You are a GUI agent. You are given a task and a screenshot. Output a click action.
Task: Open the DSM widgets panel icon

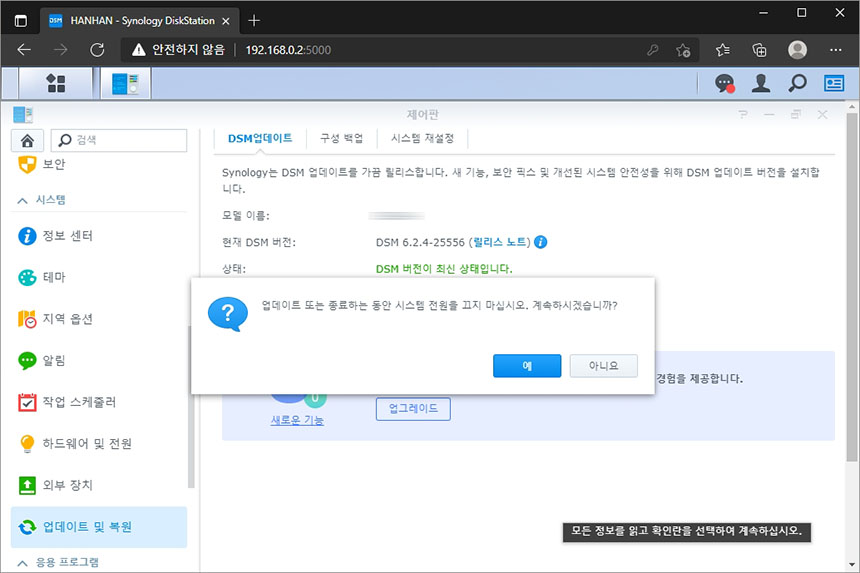click(x=834, y=83)
